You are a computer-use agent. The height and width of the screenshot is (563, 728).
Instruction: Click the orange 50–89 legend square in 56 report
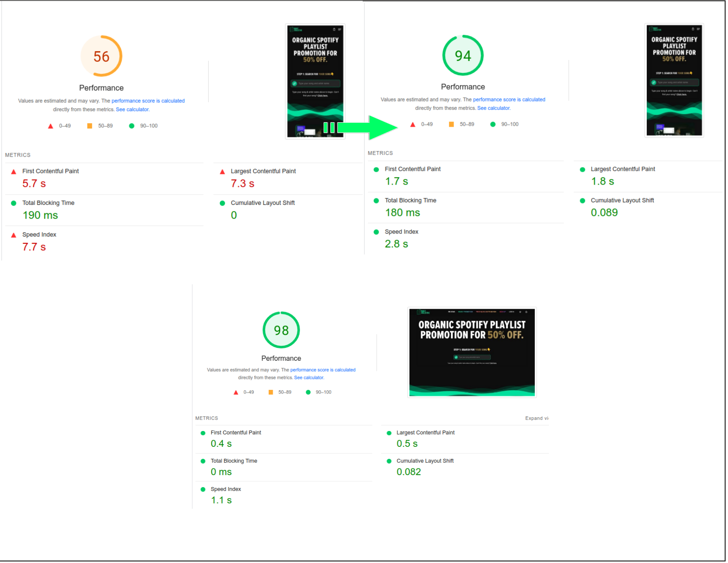90,126
